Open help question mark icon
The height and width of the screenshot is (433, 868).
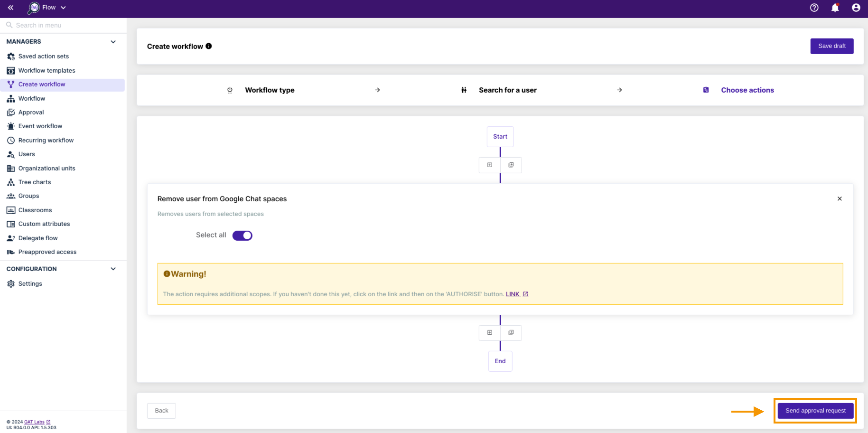pos(814,8)
